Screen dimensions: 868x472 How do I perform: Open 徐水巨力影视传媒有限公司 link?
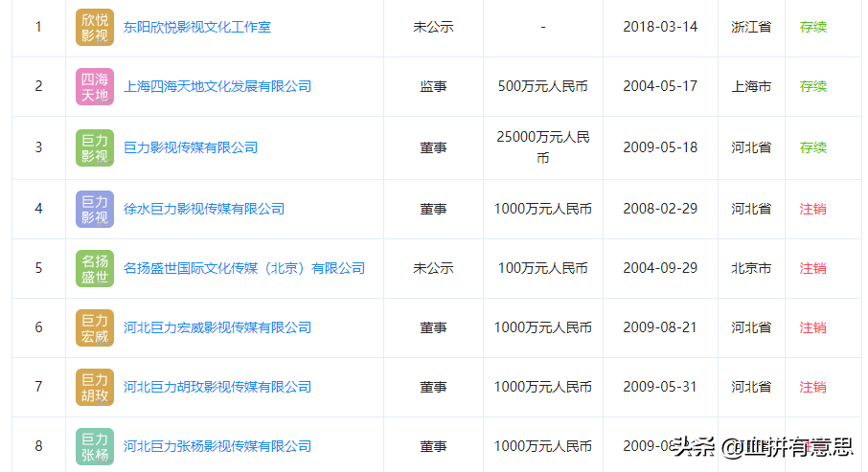tap(204, 209)
